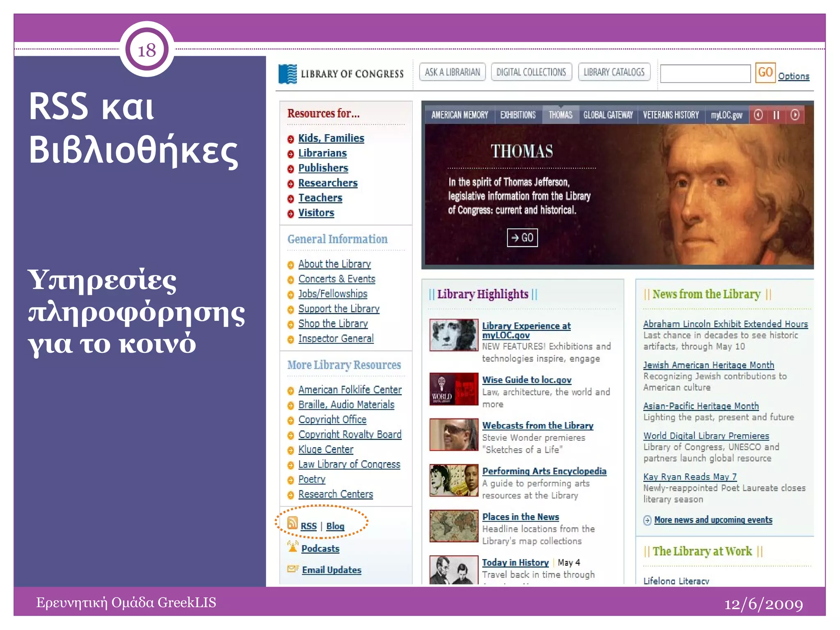Viewport: 840px width, 630px height.
Task: Open Copyright Office link
Action: [332, 420]
